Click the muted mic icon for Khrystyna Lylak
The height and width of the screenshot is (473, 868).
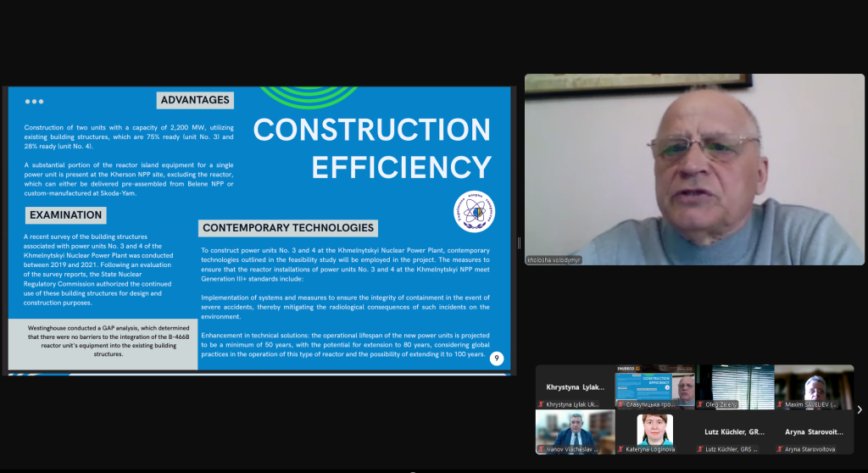(x=542, y=405)
